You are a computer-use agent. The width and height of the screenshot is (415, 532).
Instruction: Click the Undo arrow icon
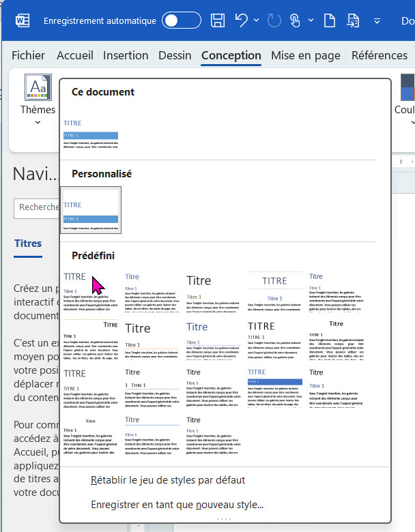242,20
